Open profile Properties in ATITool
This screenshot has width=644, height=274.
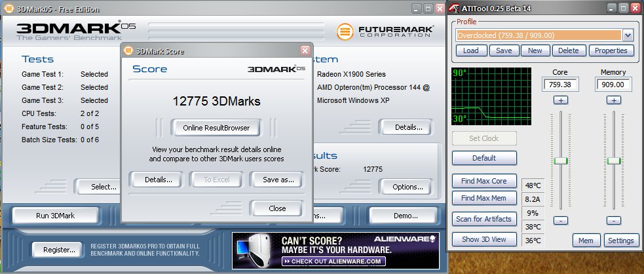tap(611, 50)
